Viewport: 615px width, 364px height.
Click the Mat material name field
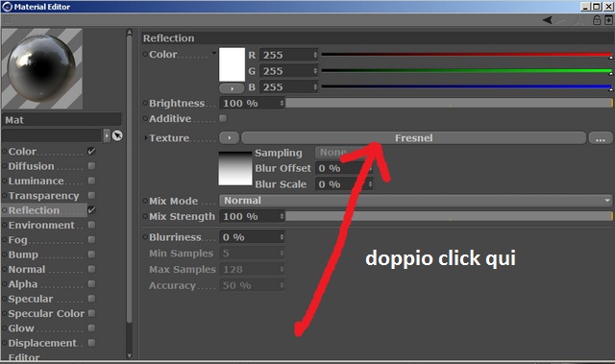[61, 120]
